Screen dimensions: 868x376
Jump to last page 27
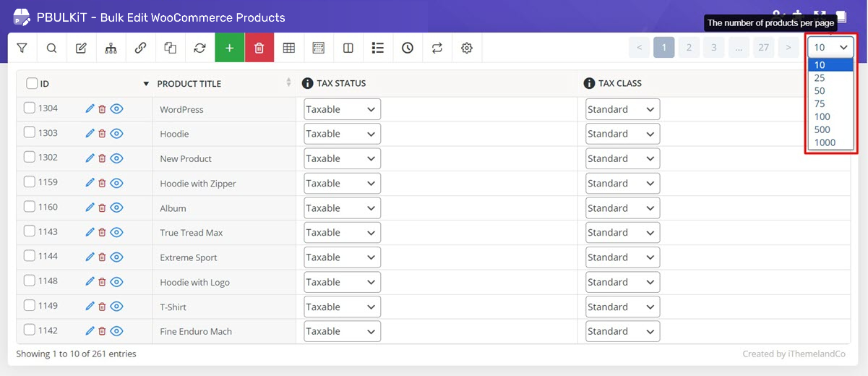click(763, 48)
